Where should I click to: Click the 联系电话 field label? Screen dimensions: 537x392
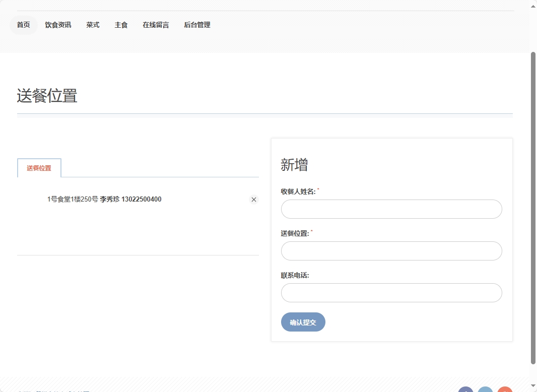pos(295,276)
